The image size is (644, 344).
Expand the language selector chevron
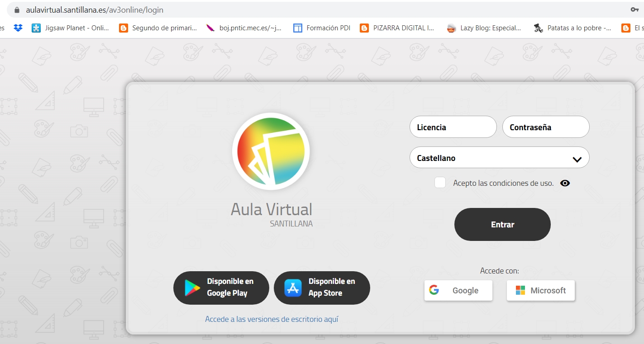point(577,159)
